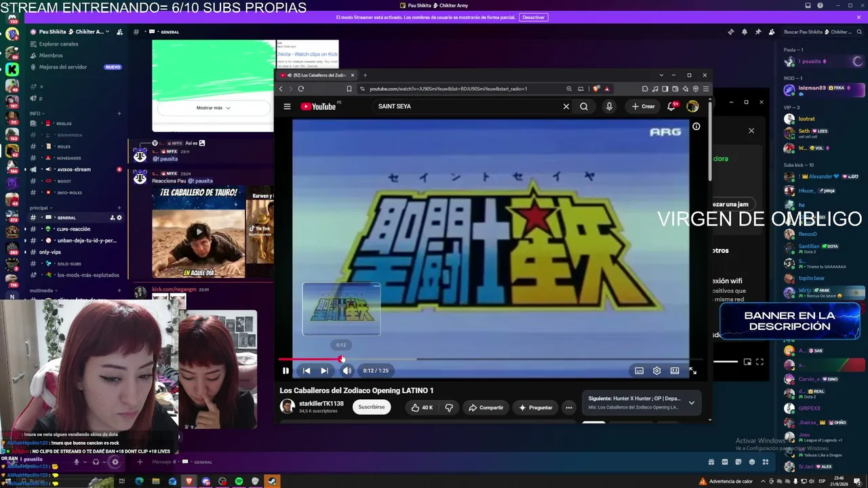Open Brave extensions puzzle icon

645,89
